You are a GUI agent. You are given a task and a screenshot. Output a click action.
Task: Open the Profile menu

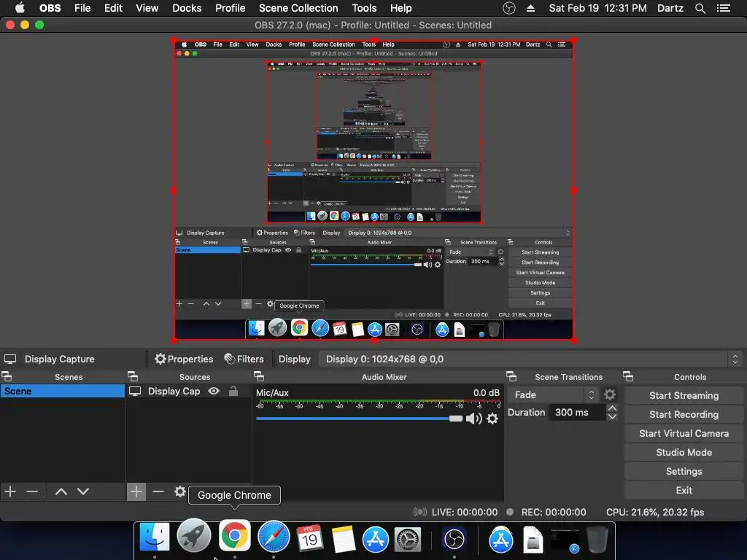(230, 8)
